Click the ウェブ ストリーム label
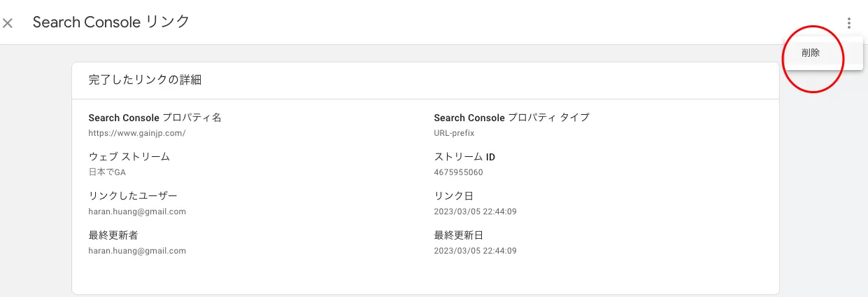Image resolution: width=868 pixels, height=297 pixels. click(129, 157)
